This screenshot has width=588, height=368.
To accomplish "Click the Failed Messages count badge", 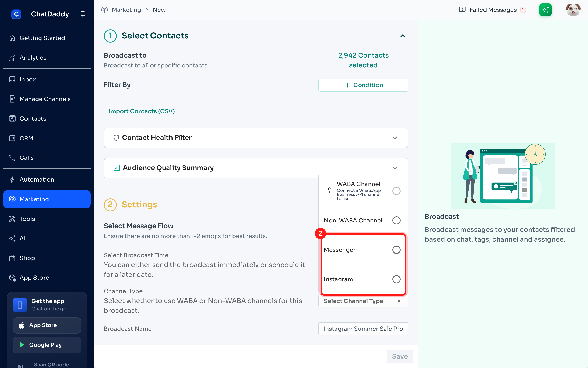I will [523, 10].
